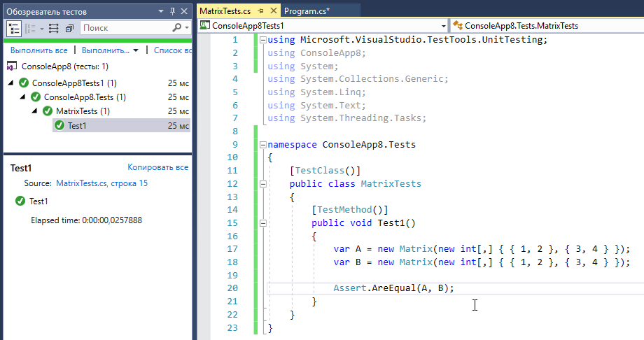Collapse the Test1 method code region
The width and height of the screenshot is (644, 340).
[262, 223]
